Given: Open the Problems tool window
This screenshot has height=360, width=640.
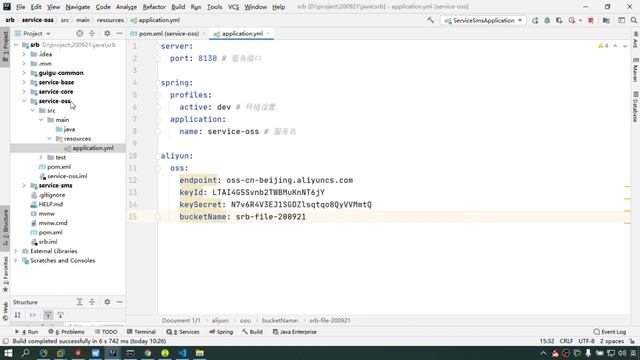Looking at the screenshot, I should point(67,332).
